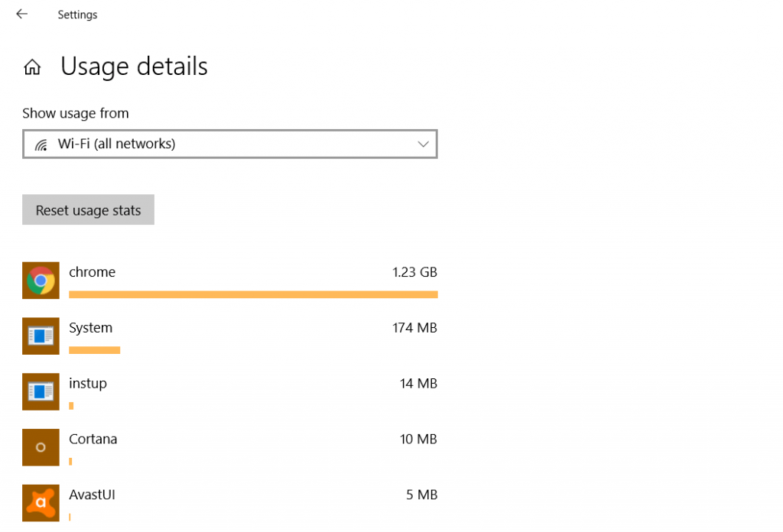The image size is (783, 532).
Task: Go to Settings home via house icon
Action: click(32, 66)
